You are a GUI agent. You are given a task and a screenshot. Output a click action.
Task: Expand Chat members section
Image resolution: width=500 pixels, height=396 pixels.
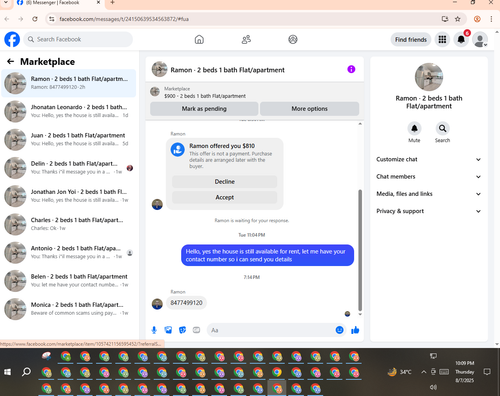[x=429, y=177]
